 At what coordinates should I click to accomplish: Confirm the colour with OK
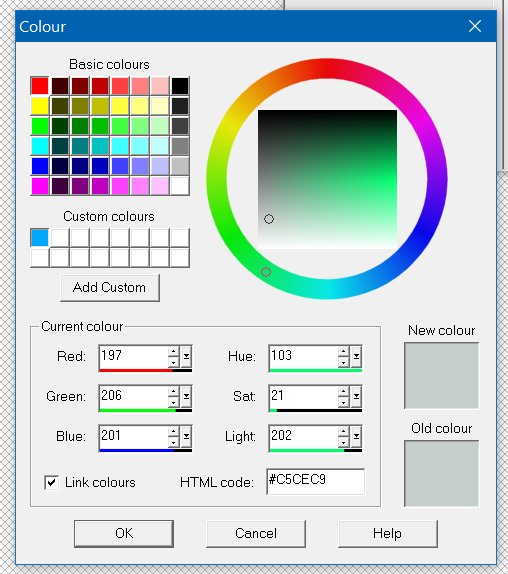click(124, 534)
